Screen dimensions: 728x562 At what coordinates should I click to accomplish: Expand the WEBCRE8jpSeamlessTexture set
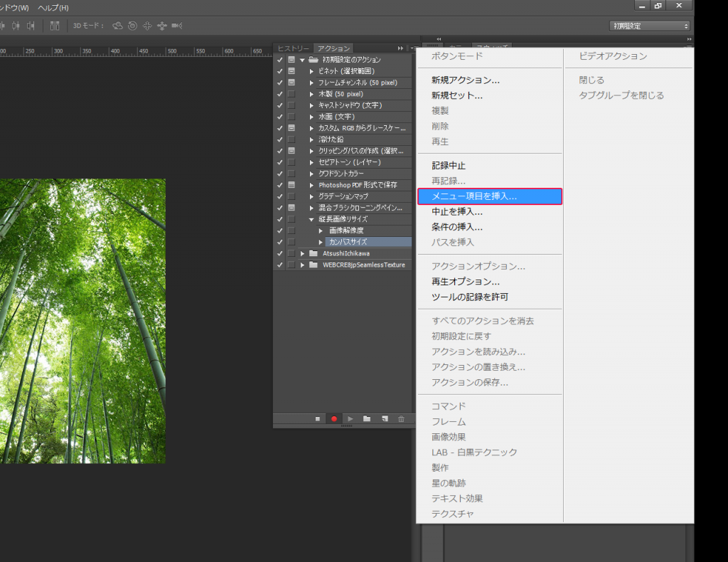(x=302, y=265)
